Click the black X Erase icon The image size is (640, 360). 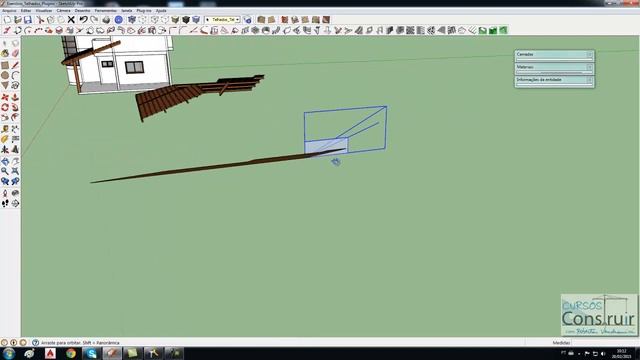point(71,20)
